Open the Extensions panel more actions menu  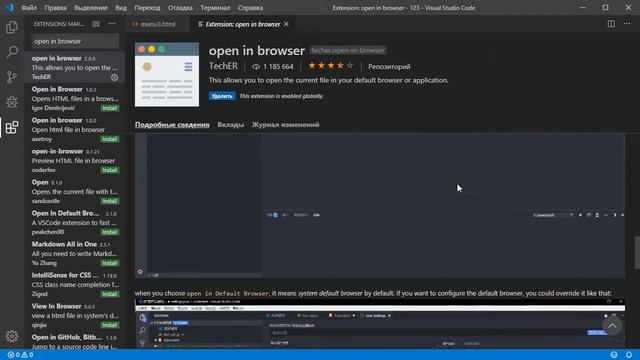112,24
